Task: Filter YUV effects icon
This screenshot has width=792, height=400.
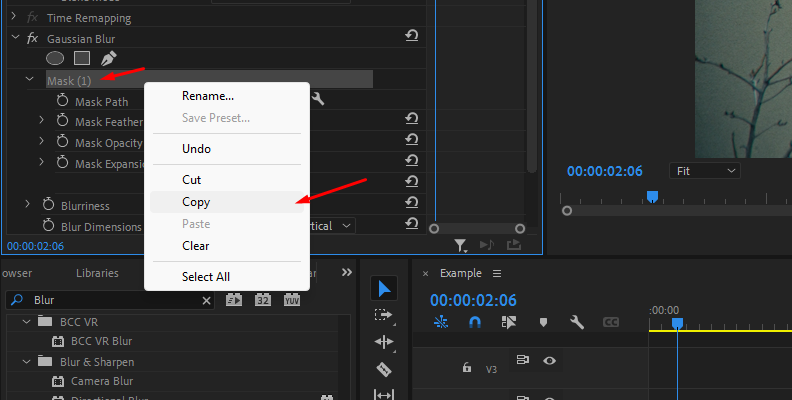Action: pos(292,300)
